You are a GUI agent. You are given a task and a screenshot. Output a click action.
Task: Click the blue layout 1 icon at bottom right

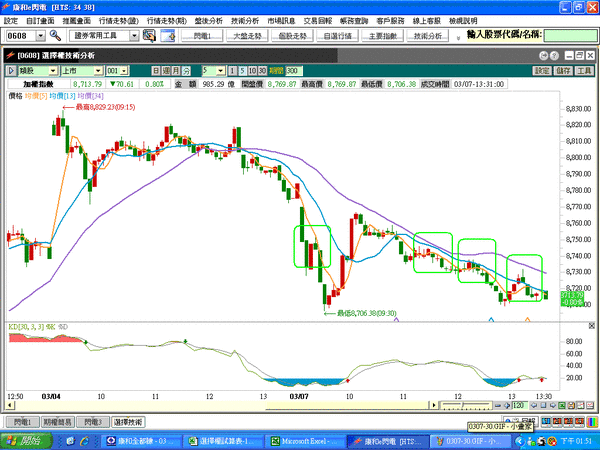coord(546,422)
